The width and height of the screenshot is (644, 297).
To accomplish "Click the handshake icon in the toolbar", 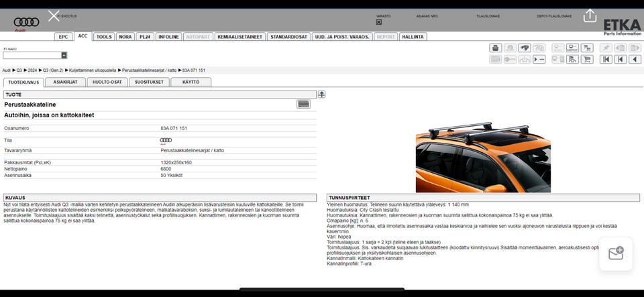I will click(x=525, y=48).
